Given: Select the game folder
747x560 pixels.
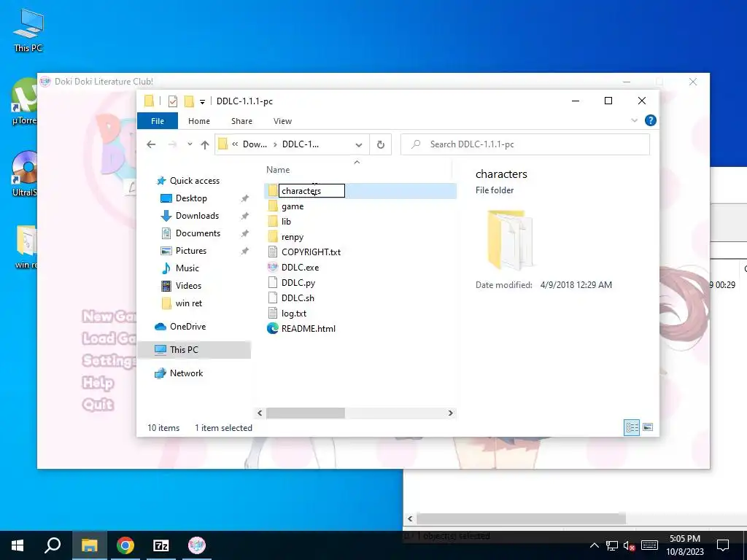Looking at the screenshot, I should coord(293,206).
